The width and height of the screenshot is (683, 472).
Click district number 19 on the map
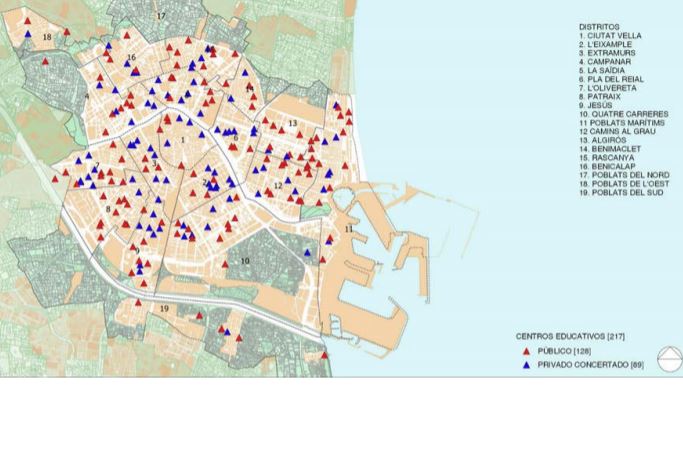coord(163,309)
